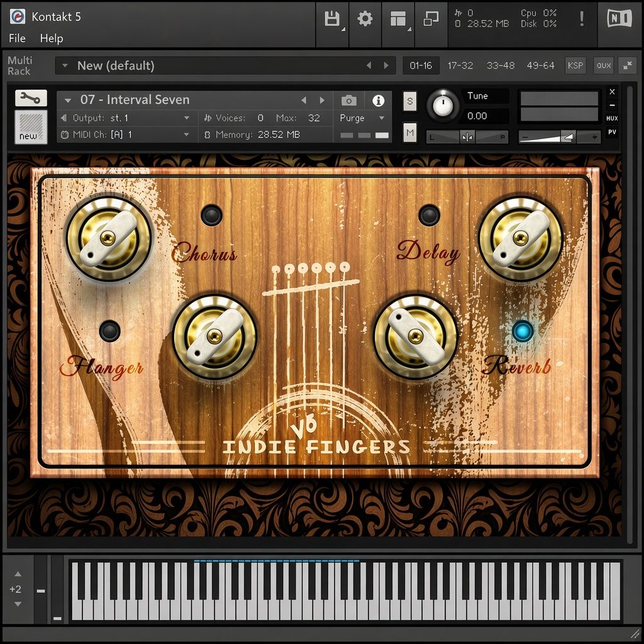Click the AUX button in rack header
Screen dimensions: 644x644
[x=603, y=65]
